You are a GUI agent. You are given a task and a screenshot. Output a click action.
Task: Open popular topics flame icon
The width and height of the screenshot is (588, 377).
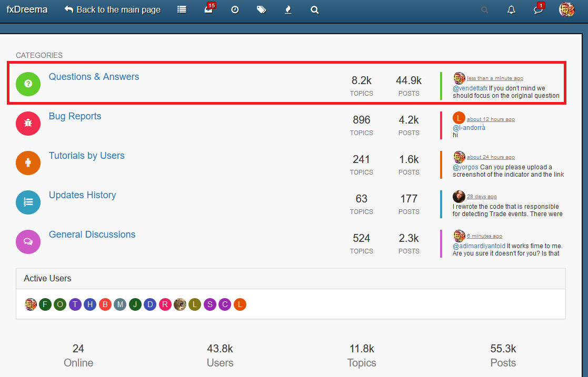tap(288, 10)
